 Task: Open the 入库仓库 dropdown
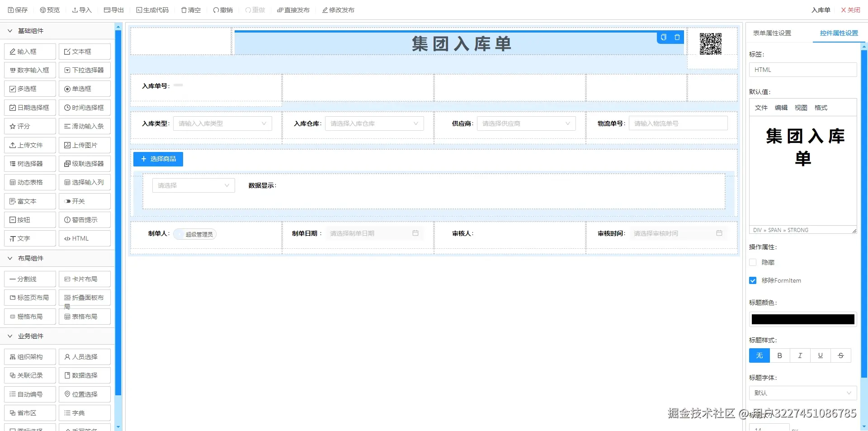374,123
